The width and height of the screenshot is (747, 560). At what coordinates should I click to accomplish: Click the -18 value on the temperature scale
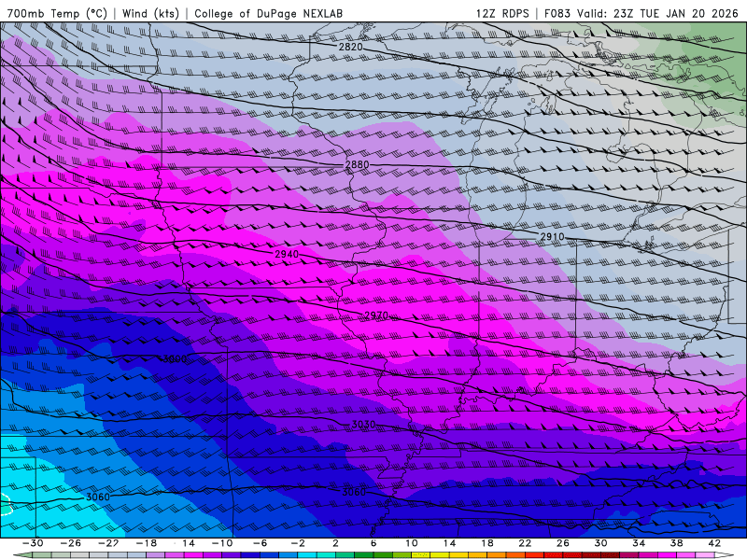pyautogui.click(x=147, y=543)
